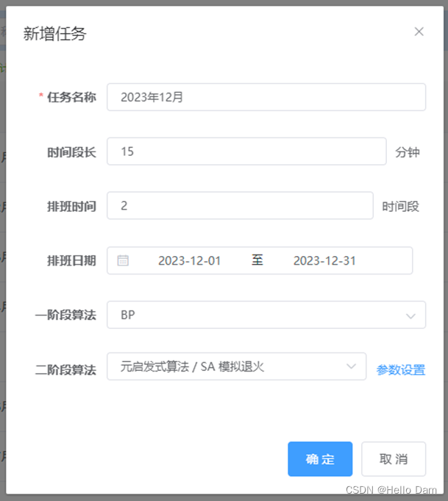This screenshot has width=448, height=501.
Task: Select the start date 2023-12-01
Action: 190,260
